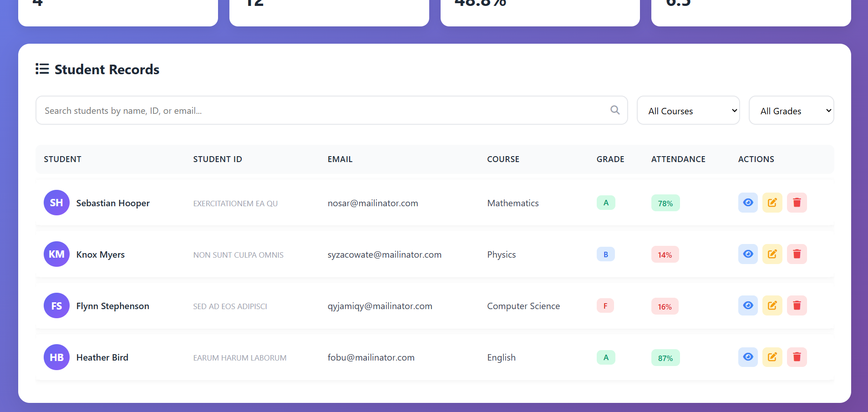Edit Sebastian Hooper's record
The image size is (868, 412).
(x=772, y=202)
